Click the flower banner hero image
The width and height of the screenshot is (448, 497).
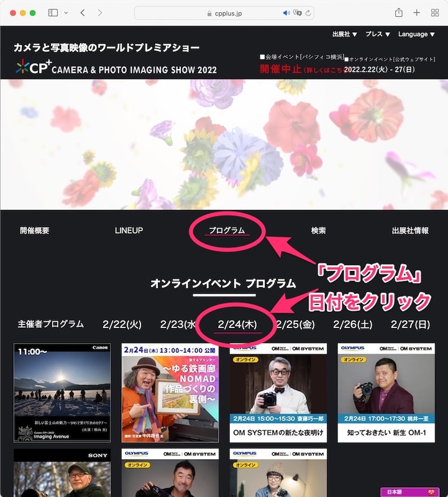[224, 144]
